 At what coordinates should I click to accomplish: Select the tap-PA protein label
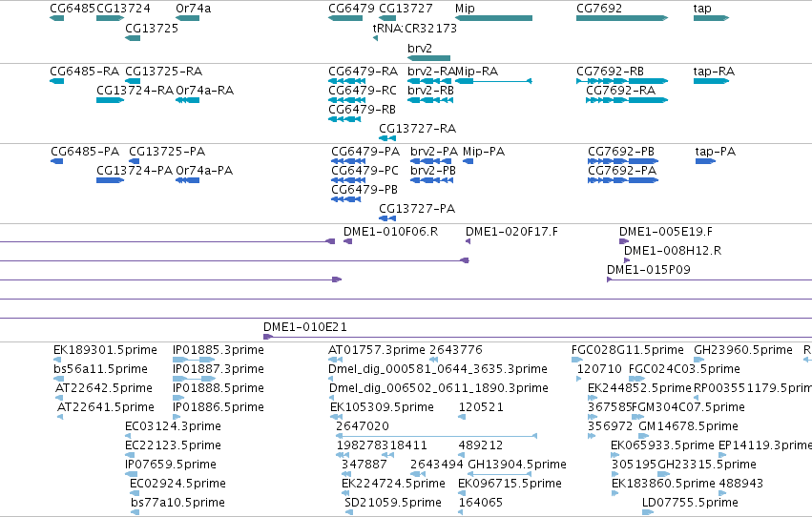pyautogui.click(x=716, y=152)
